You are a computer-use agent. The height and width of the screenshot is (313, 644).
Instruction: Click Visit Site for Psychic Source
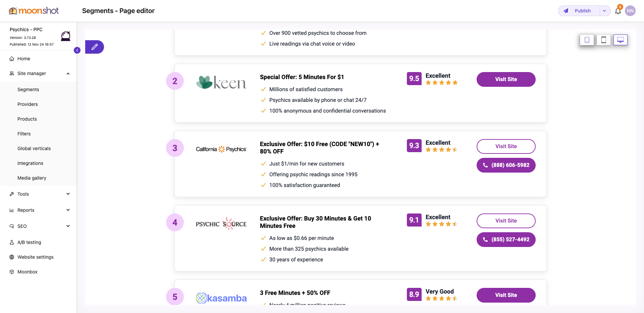click(506, 221)
